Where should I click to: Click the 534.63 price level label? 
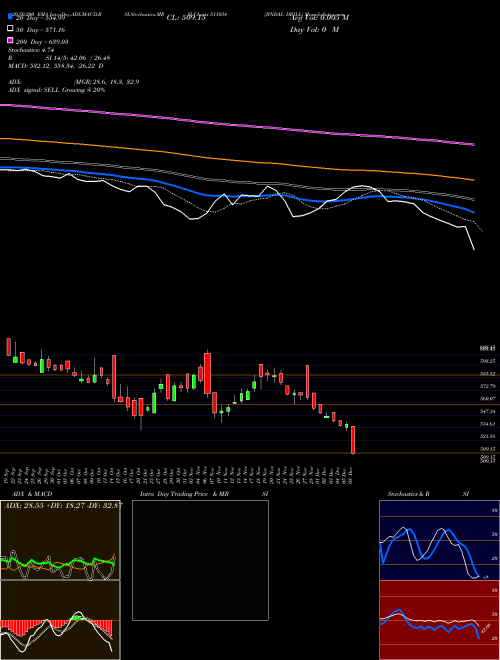(x=487, y=424)
